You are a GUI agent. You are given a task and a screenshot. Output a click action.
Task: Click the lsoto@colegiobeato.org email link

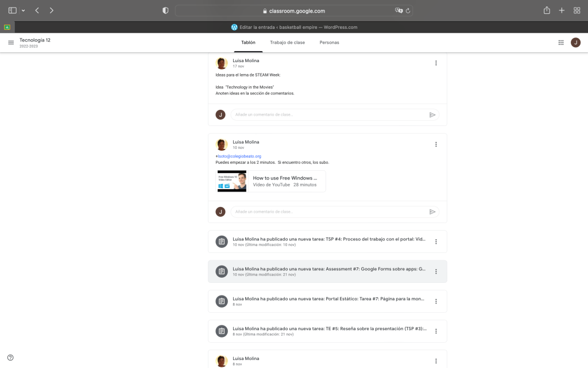pyautogui.click(x=239, y=156)
